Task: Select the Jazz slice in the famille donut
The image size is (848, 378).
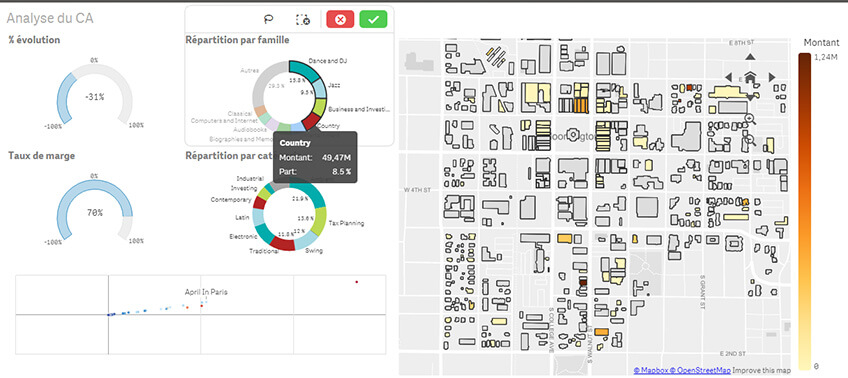Action: 320,89
